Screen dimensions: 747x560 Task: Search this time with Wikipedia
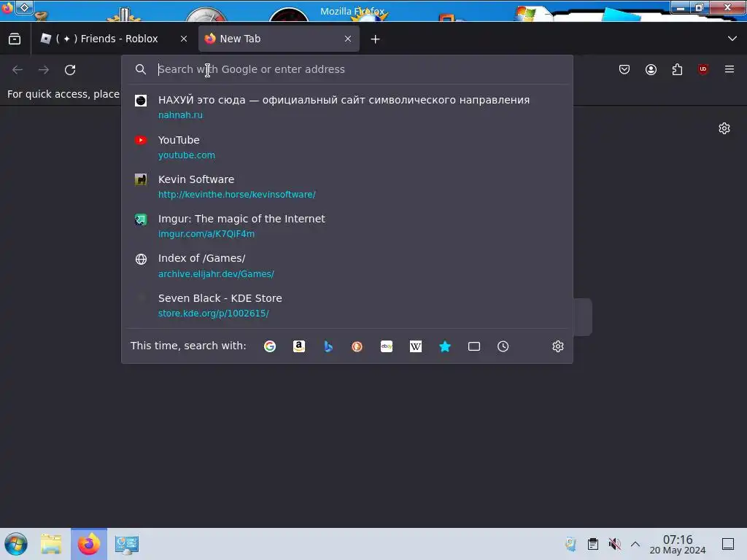[415, 346]
